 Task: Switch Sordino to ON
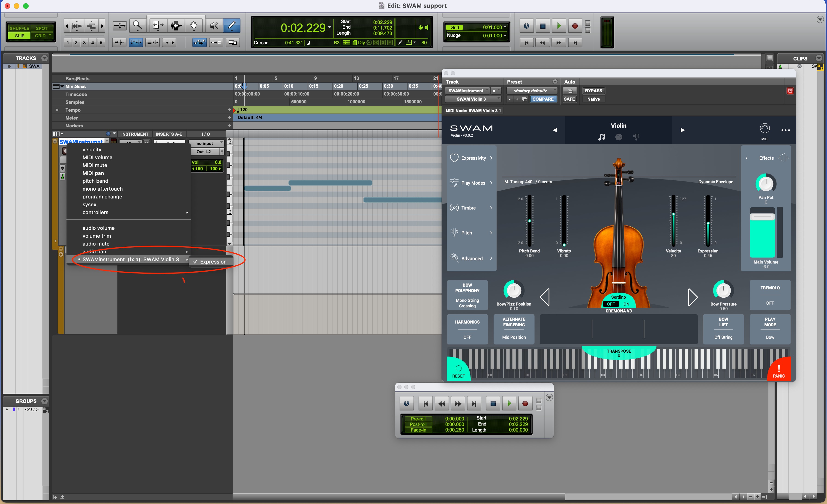tap(626, 304)
